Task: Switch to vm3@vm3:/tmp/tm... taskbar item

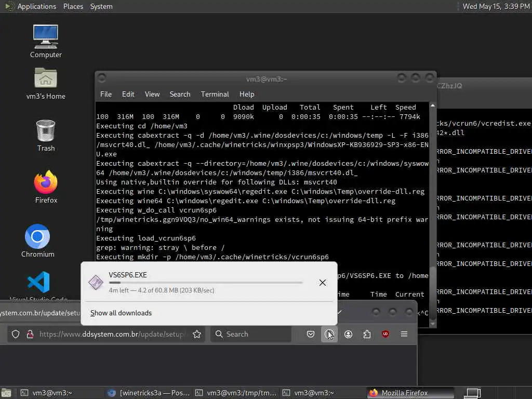Action: [236, 393]
